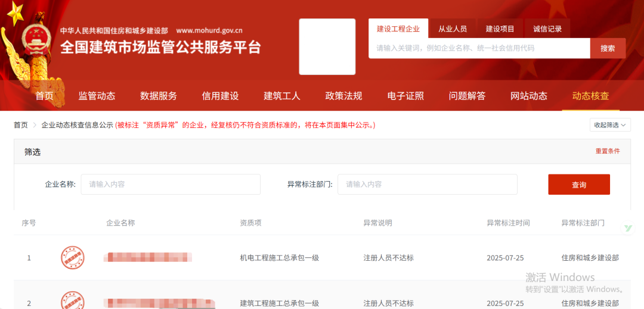This screenshot has height=309, width=644.
Task: Open 监管动态 in the navigation bar
Action: [97, 96]
